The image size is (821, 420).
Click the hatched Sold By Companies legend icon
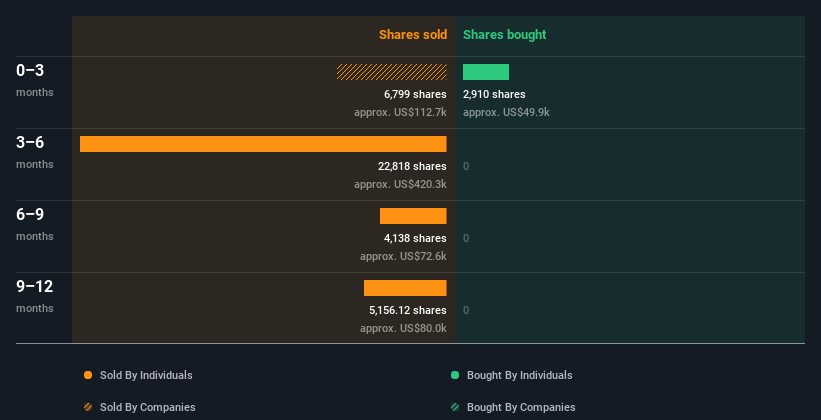coord(88,407)
